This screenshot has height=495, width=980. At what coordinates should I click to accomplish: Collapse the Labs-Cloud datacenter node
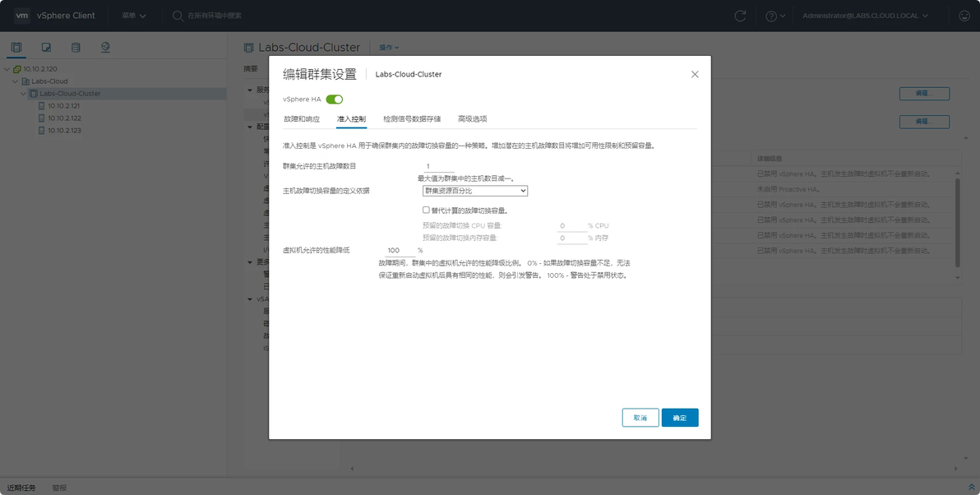click(16, 81)
